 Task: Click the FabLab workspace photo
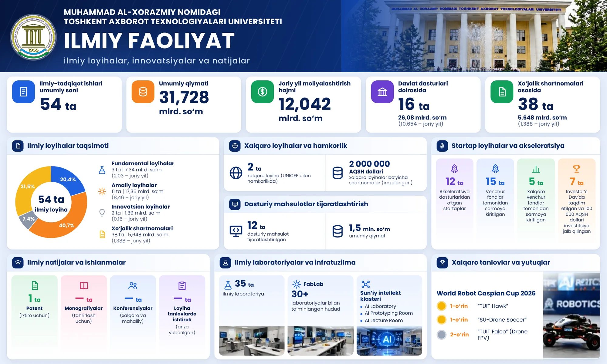click(320, 341)
